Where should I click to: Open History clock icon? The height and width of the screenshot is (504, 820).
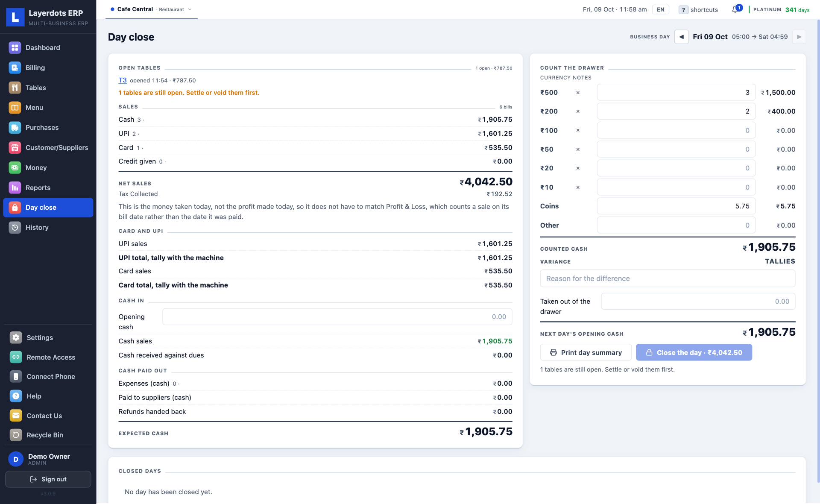click(x=15, y=227)
